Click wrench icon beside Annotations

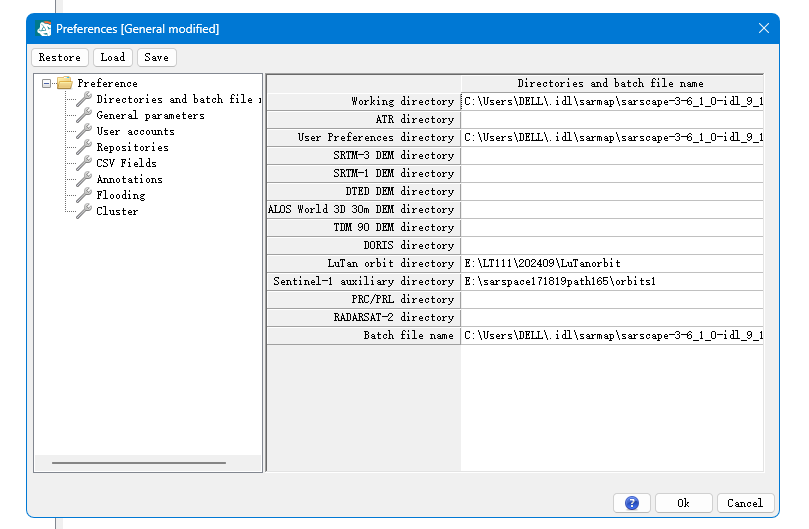pos(84,179)
